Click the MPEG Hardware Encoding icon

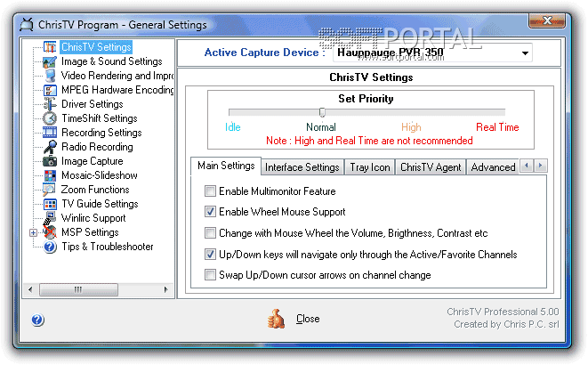(50, 90)
